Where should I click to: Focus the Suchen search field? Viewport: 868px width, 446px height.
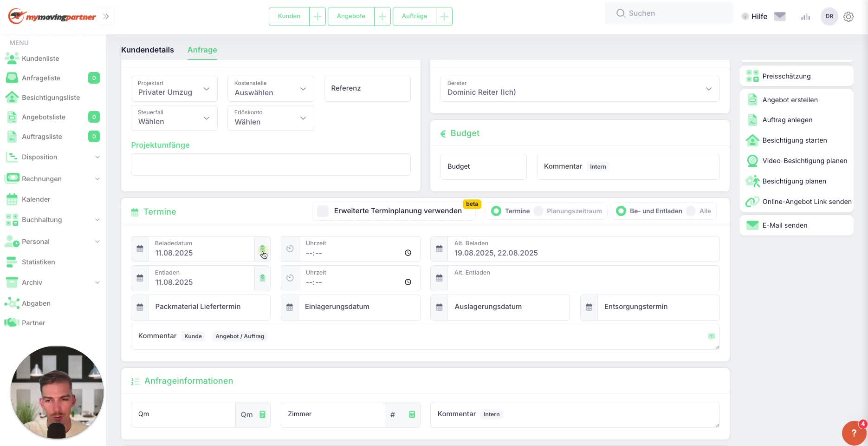coord(669,13)
